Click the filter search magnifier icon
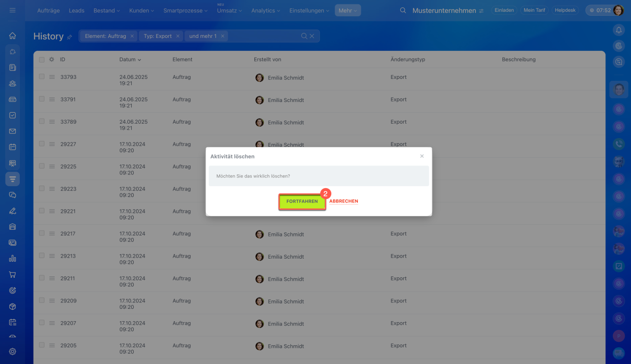This screenshot has height=364, width=631. click(x=304, y=36)
